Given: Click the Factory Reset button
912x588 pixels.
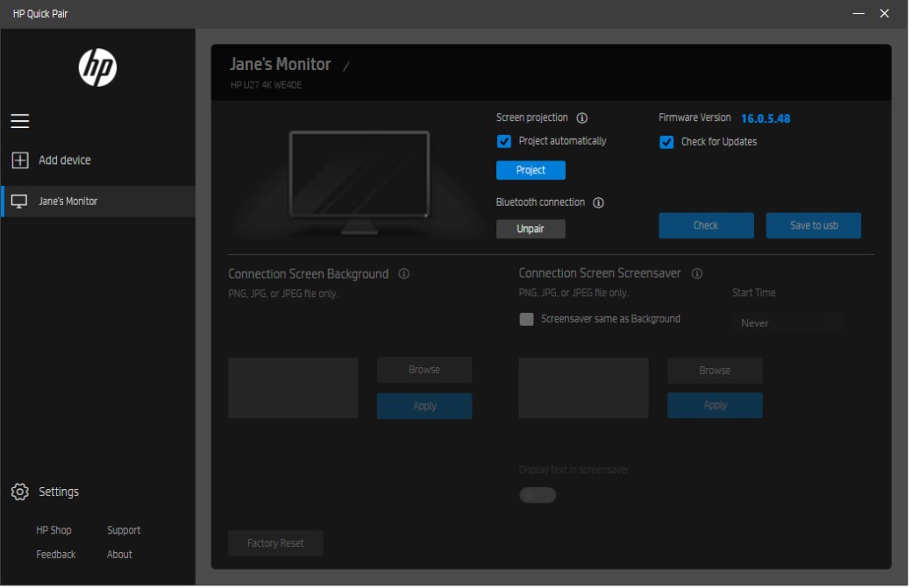Looking at the screenshot, I should click(276, 544).
